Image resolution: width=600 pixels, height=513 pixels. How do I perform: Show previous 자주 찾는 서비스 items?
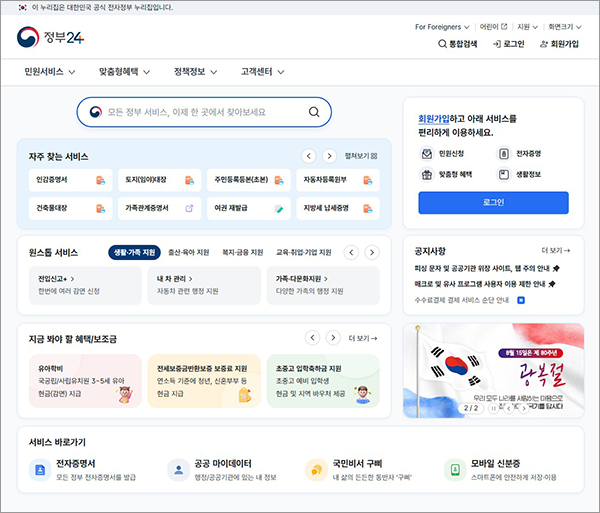308,156
